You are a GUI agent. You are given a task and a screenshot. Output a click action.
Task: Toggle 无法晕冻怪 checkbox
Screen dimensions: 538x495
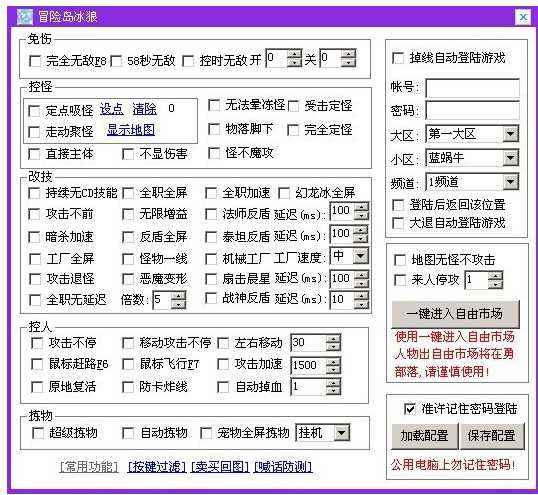click(x=214, y=105)
